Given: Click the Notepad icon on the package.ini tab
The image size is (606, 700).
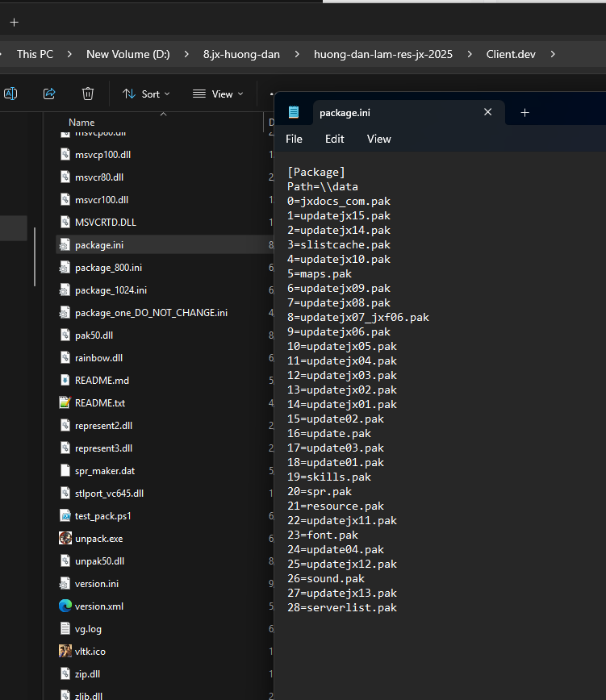Looking at the screenshot, I should coord(294,112).
